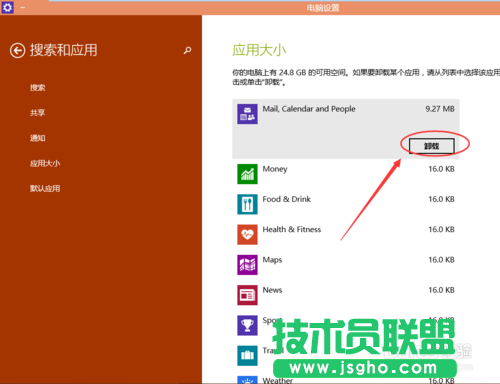The image size is (500, 384).
Task: Click the 搜索和应用 header title
Action: click(x=64, y=50)
